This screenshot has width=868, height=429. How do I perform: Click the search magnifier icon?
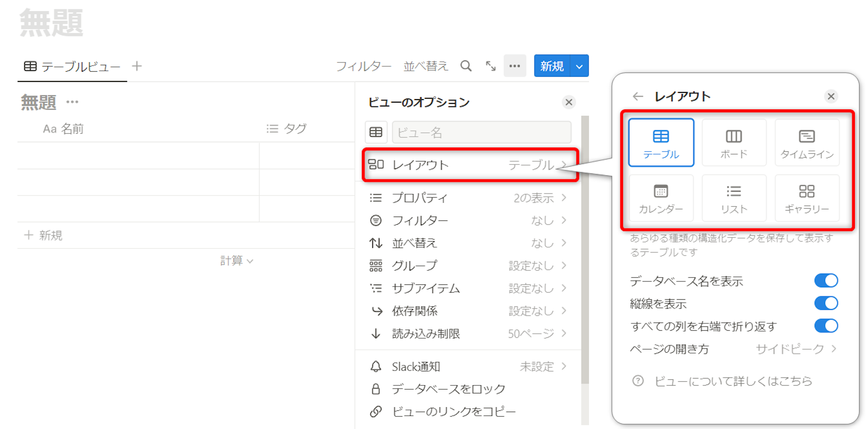coord(466,66)
